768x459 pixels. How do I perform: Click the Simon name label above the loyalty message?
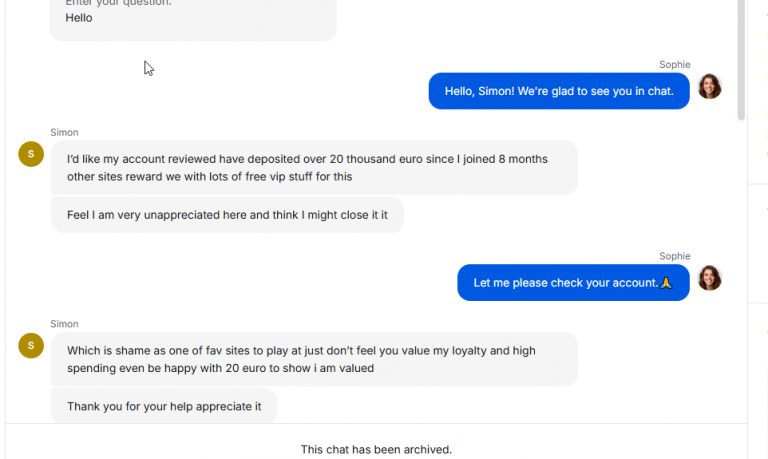[x=64, y=324]
